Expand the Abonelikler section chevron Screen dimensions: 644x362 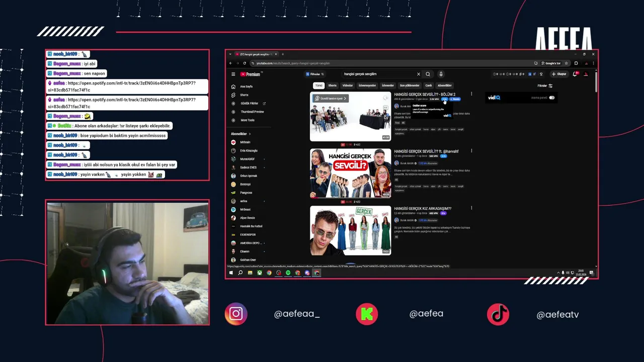[x=250, y=134]
